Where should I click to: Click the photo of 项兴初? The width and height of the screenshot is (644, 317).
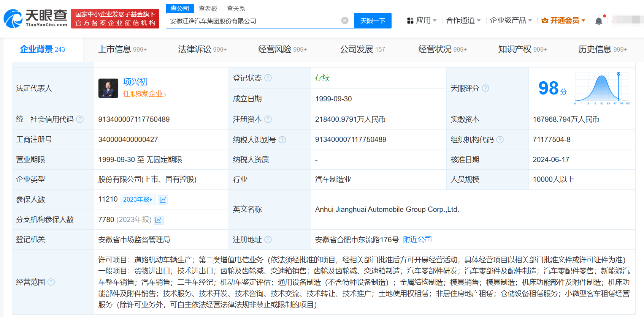pos(108,88)
